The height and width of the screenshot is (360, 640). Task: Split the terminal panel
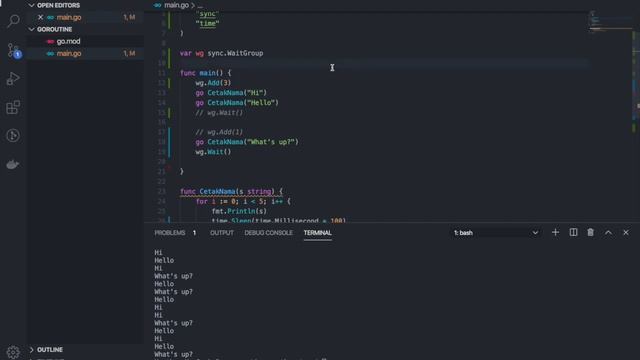[x=573, y=233]
